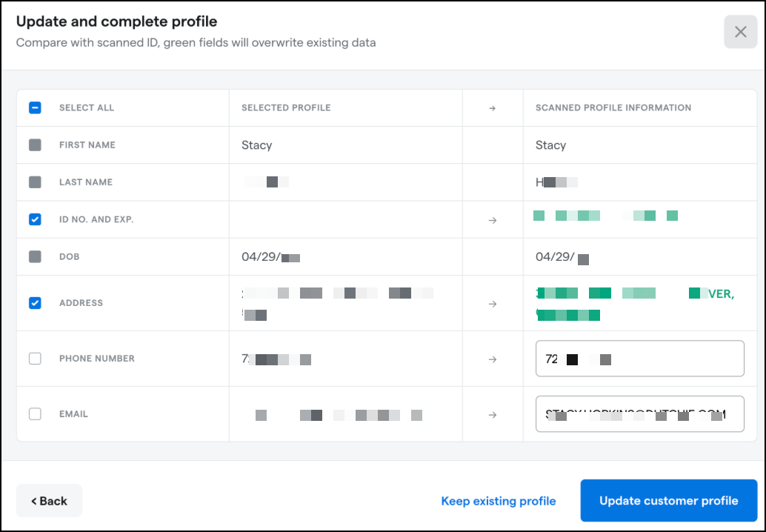
Task: Uncheck the ID No. and Exp. checkbox
Action: 35,219
